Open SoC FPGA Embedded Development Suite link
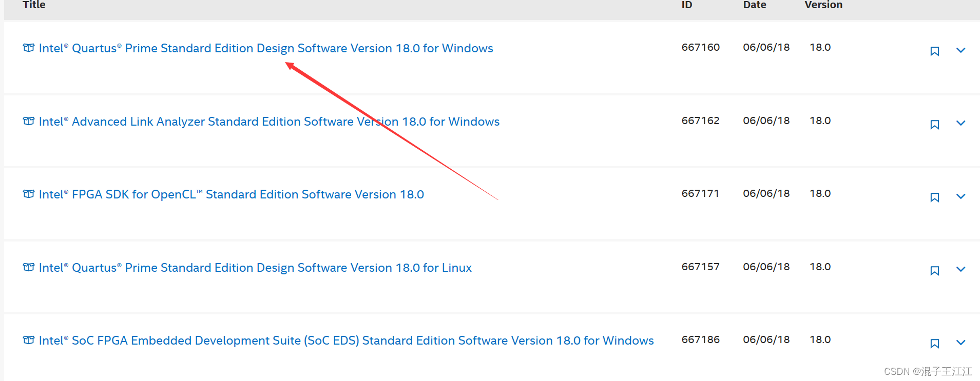The width and height of the screenshot is (980, 381). (x=347, y=340)
